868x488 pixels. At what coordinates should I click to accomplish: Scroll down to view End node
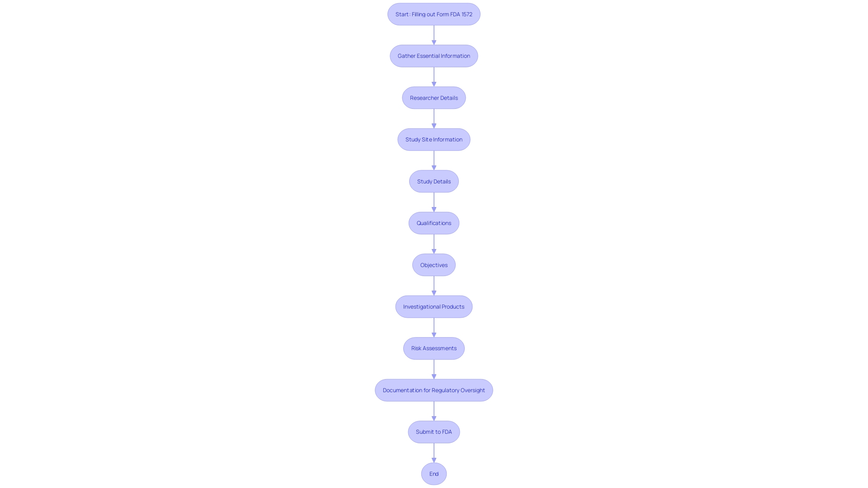[434, 474]
